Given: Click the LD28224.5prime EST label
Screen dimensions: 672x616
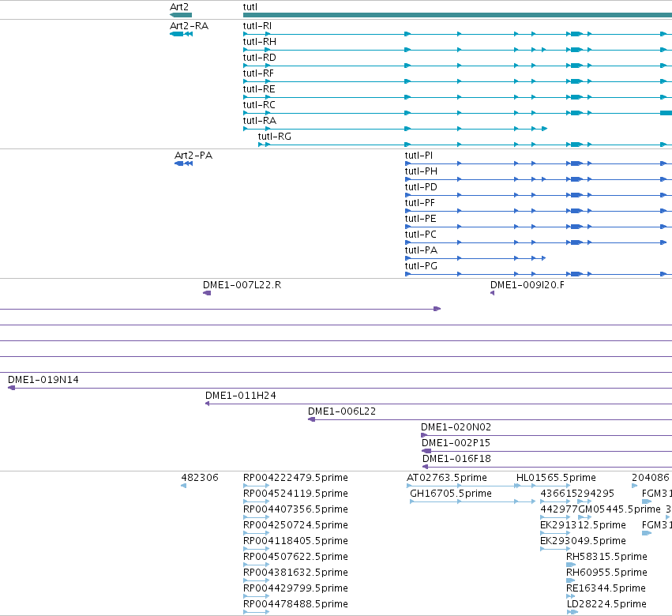Looking at the screenshot, I should [606, 604].
